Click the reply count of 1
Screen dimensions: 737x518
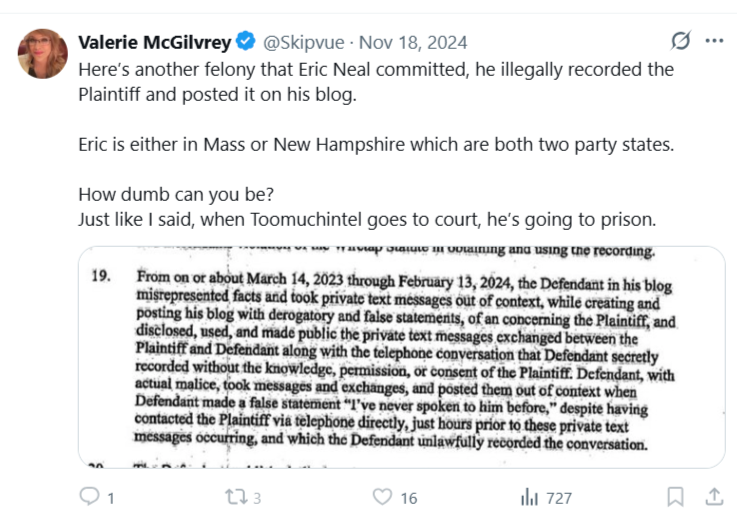point(110,497)
